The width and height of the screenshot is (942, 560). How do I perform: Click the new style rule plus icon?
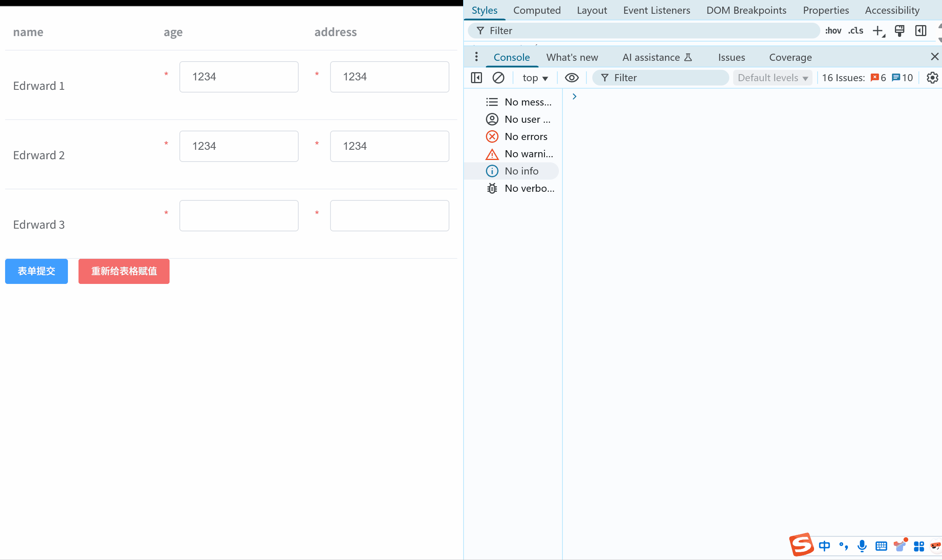point(878,31)
